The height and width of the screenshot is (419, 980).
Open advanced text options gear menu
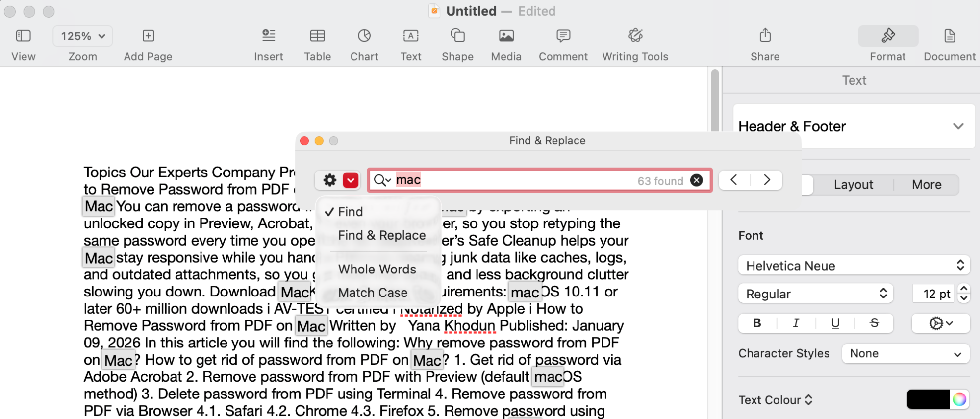(940, 323)
